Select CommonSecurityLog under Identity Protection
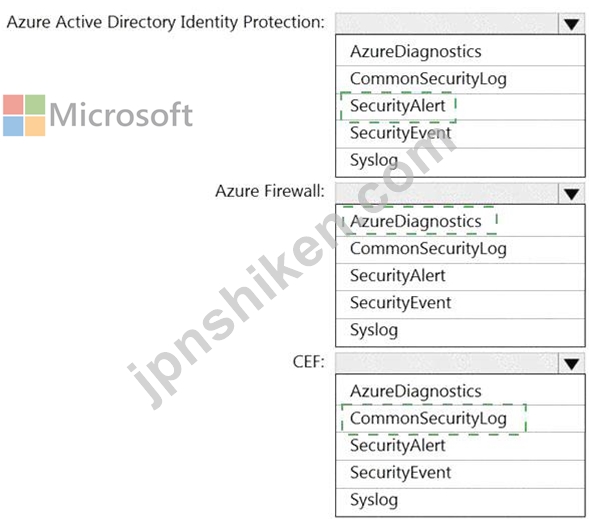590x520 pixels. [460, 79]
